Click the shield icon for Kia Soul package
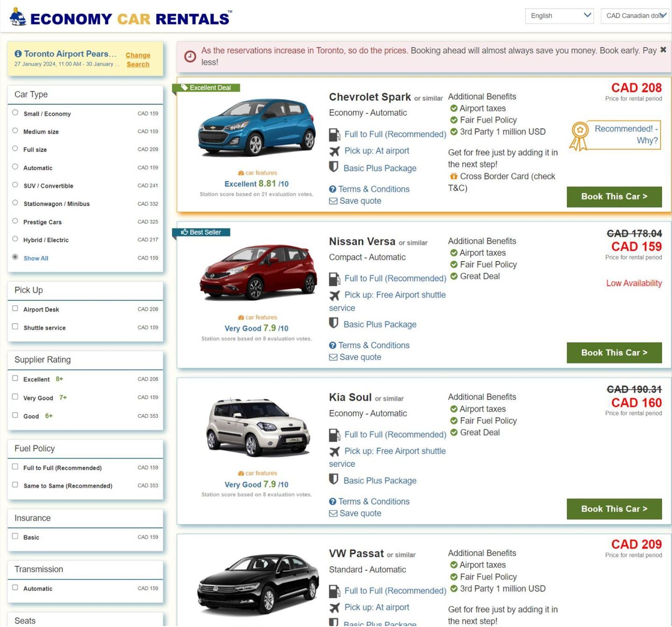Image resolution: width=672 pixels, height=627 pixels. (334, 480)
